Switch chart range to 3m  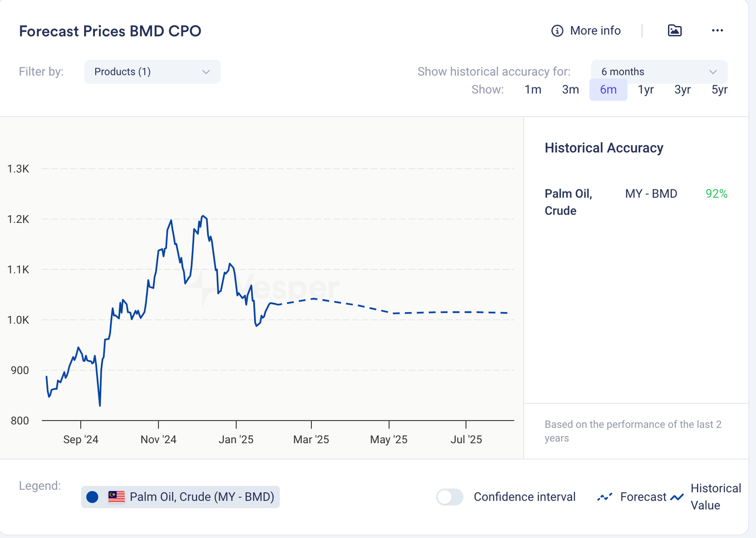(570, 90)
